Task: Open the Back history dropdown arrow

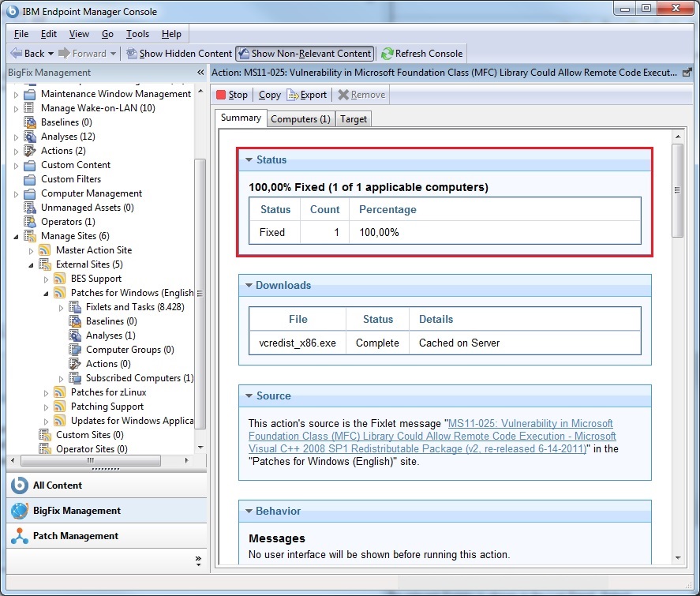Action: coord(51,54)
